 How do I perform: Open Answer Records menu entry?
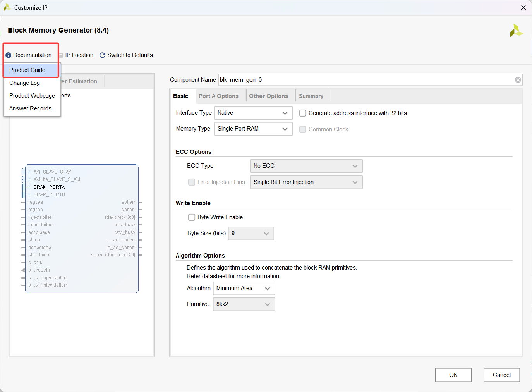point(32,108)
